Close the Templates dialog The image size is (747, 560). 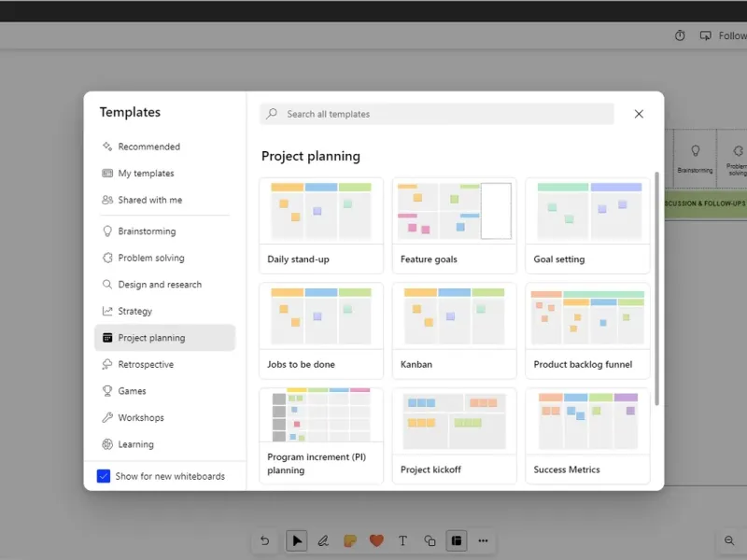[639, 114]
